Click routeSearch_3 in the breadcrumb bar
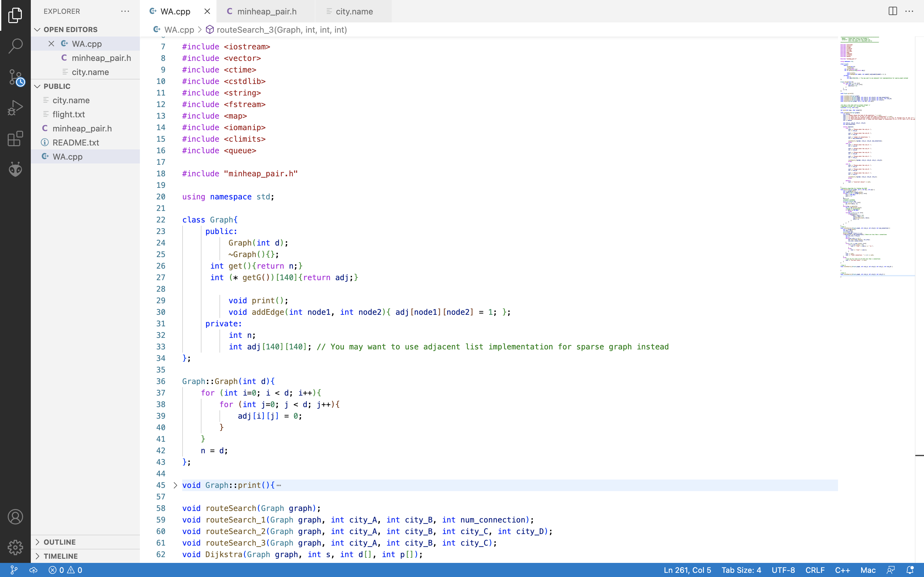This screenshot has width=924, height=577. click(281, 29)
